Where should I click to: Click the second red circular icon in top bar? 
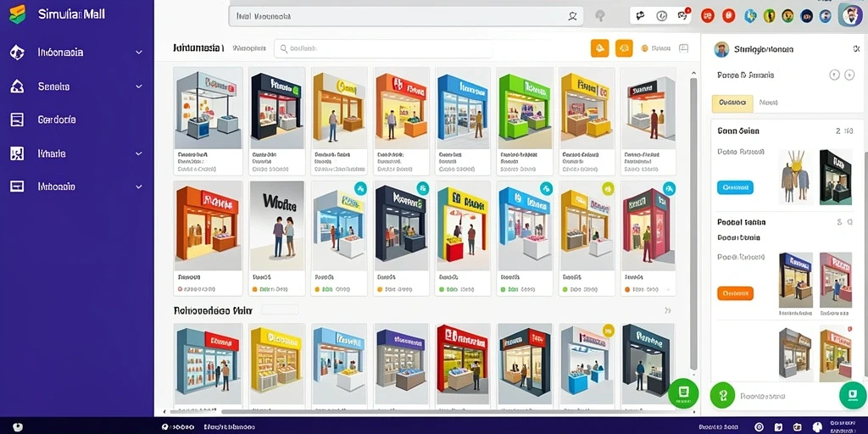click(728, 15)
